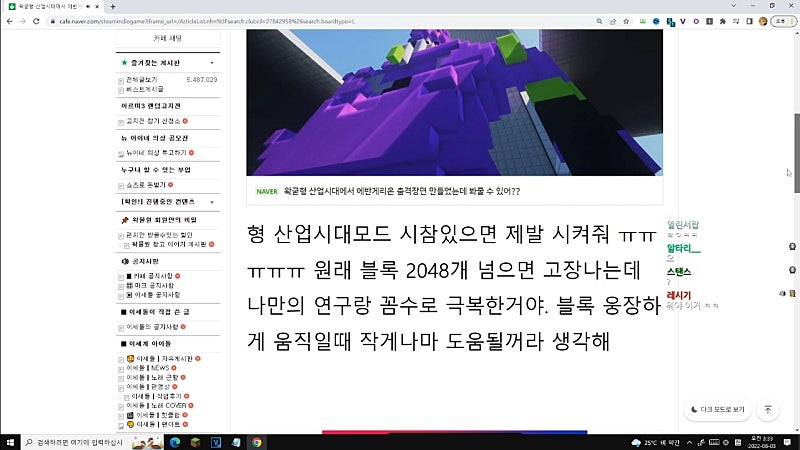
Task: Open Microsoft Edge from the taskbar
Action: point(175,442)
